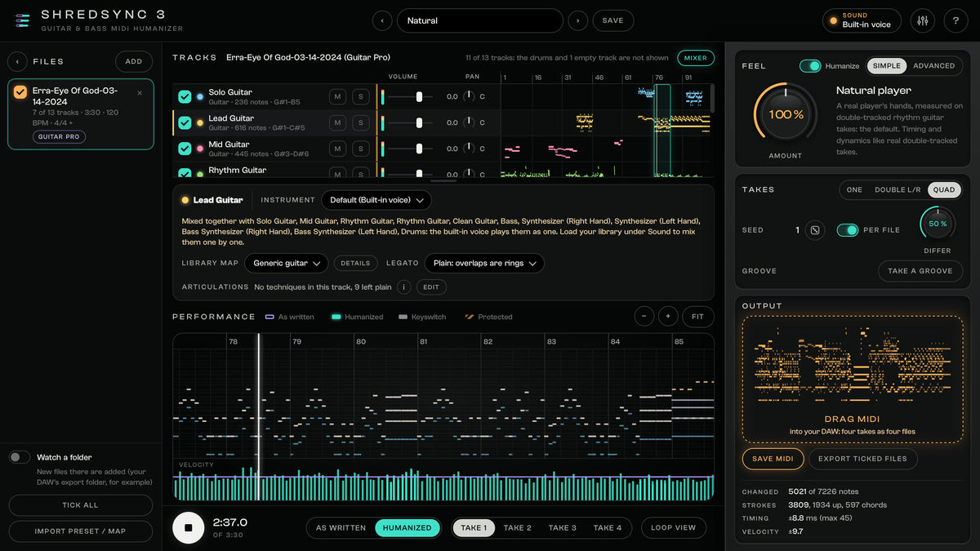Screen dimensions: 980x551
Task: Untick the Rhythm Guitar track checkbox
Action: (185, 173)
